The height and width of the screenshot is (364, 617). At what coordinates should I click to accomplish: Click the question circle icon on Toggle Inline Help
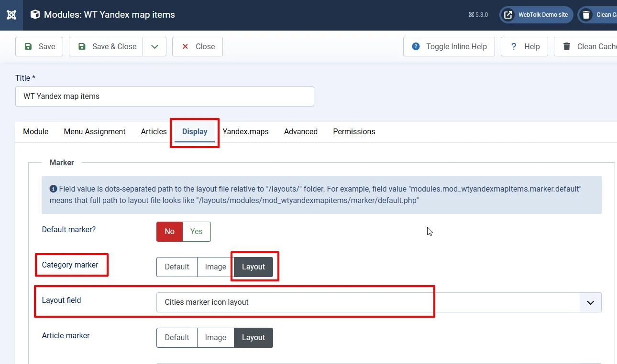416,46
